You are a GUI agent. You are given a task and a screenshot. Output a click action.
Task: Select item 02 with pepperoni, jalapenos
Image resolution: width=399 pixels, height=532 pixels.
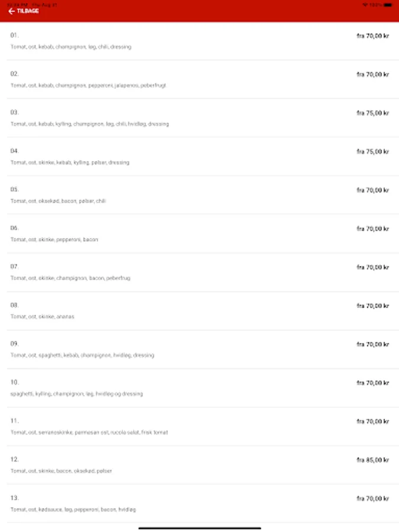[x=199, y=79]
